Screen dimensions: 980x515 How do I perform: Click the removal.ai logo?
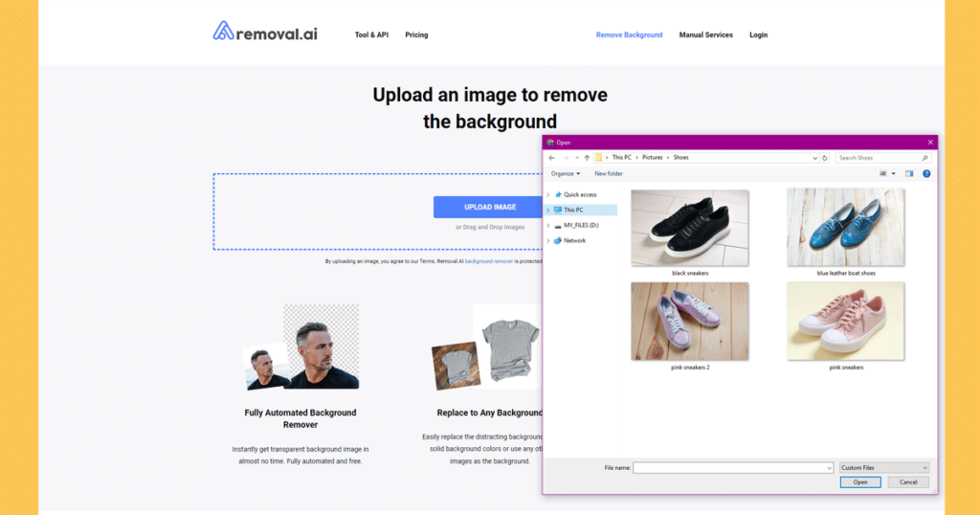pos(265,32)
